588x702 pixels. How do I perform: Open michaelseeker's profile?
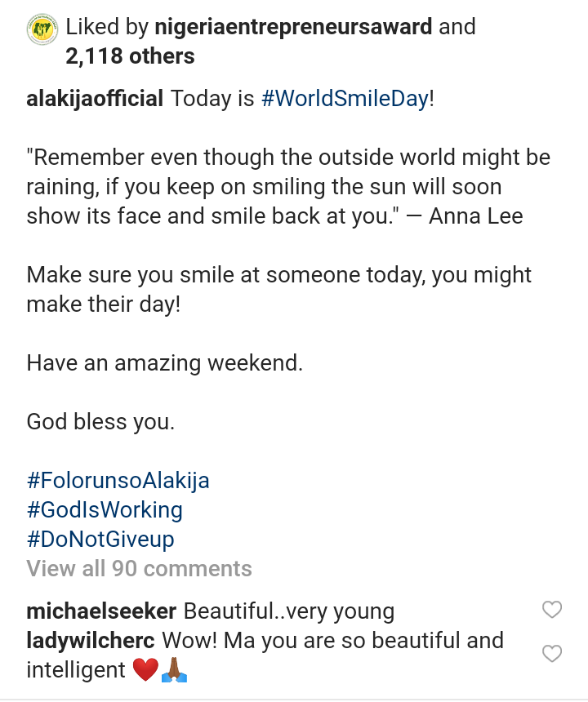[101, 611]
